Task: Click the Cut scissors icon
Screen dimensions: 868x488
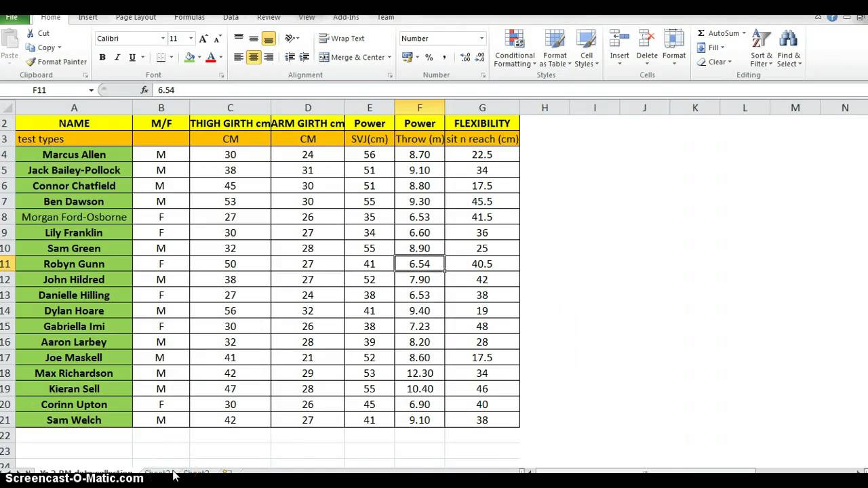Action: (31, 33)
